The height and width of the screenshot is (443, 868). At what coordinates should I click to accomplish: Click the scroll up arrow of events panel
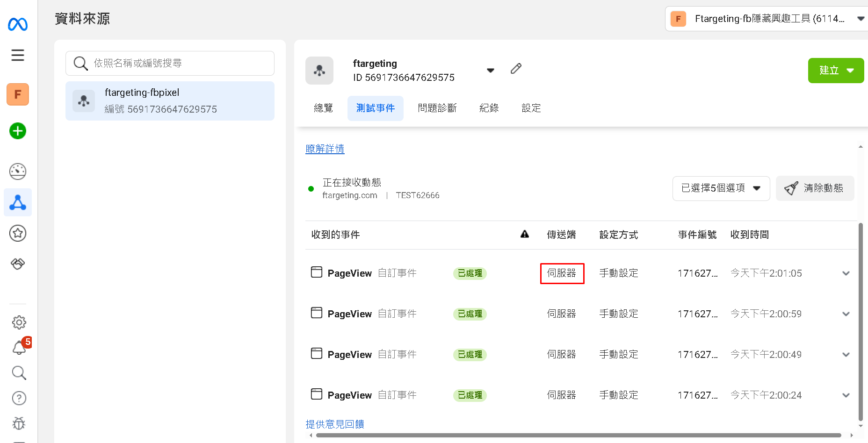click(861, 147)
